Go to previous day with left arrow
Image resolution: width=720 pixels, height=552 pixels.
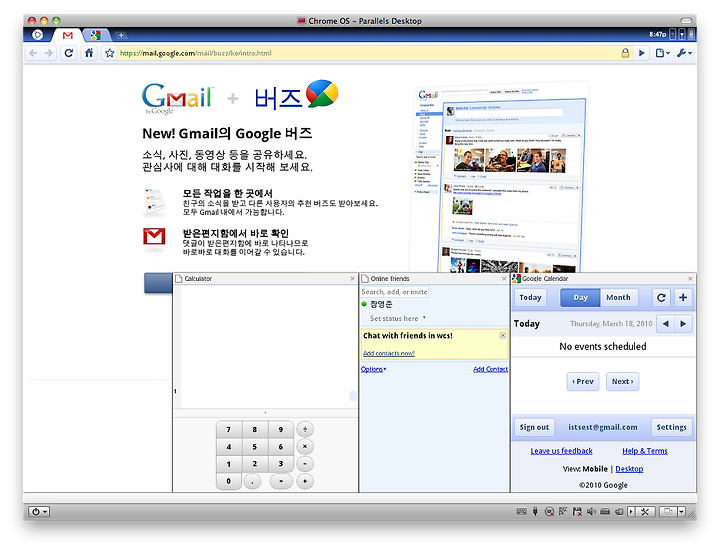point(665,324)
